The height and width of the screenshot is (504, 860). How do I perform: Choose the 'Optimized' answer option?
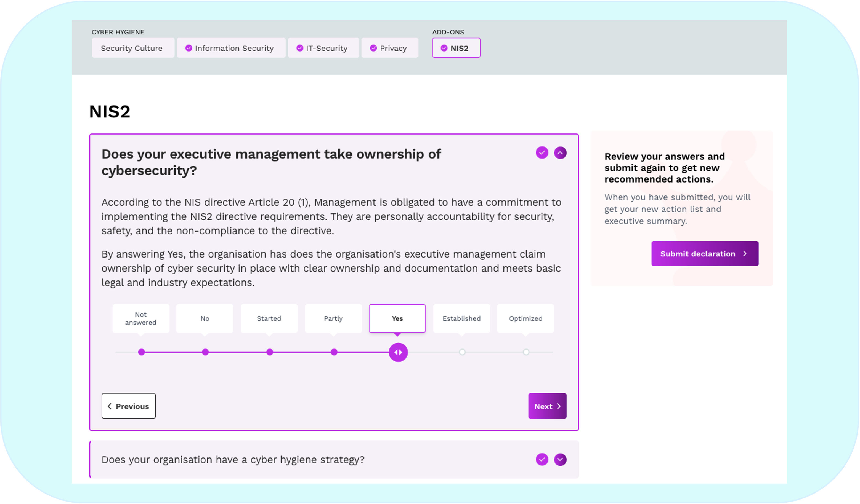click(x=525, y=318)
